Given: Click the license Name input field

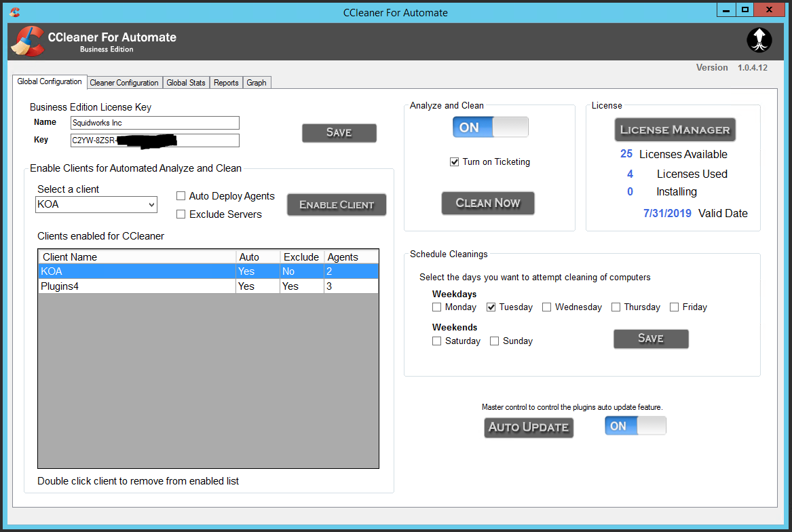Looking at the screenshot, I should (155, 123).
